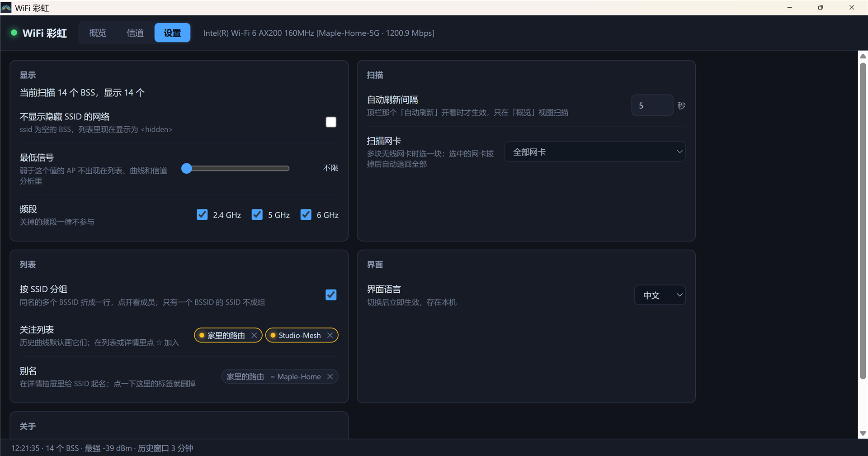Click the 12:21:35 time in the status bar
868x456 pixels.
click(x=25, y=448)
